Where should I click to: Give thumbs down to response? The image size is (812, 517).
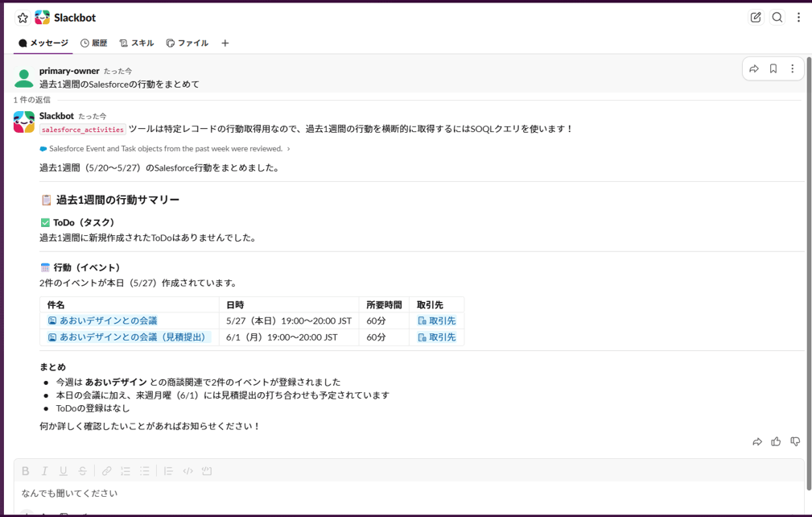coord(795,441)
